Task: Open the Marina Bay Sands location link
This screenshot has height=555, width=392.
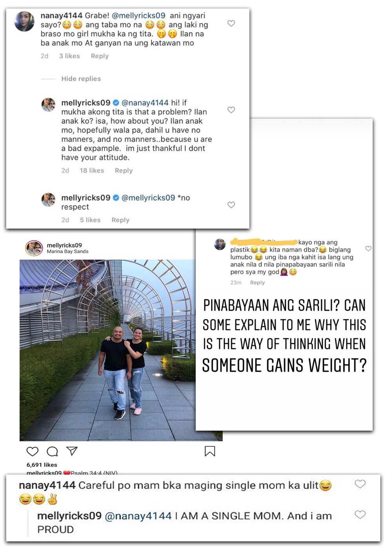Action: (67, 251)
